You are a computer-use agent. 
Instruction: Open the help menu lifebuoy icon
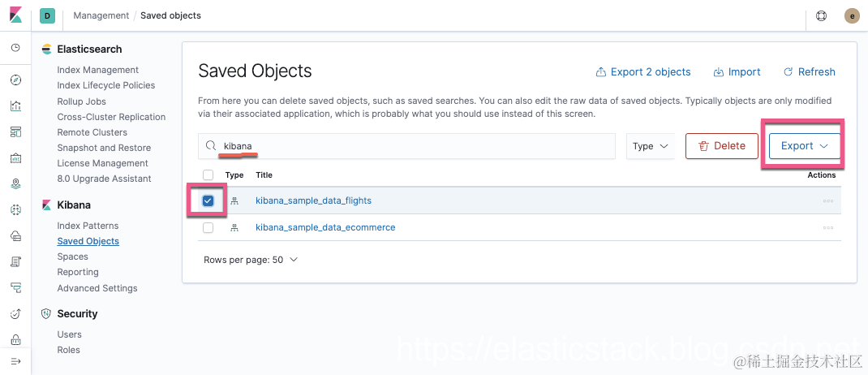pos(822,15)
